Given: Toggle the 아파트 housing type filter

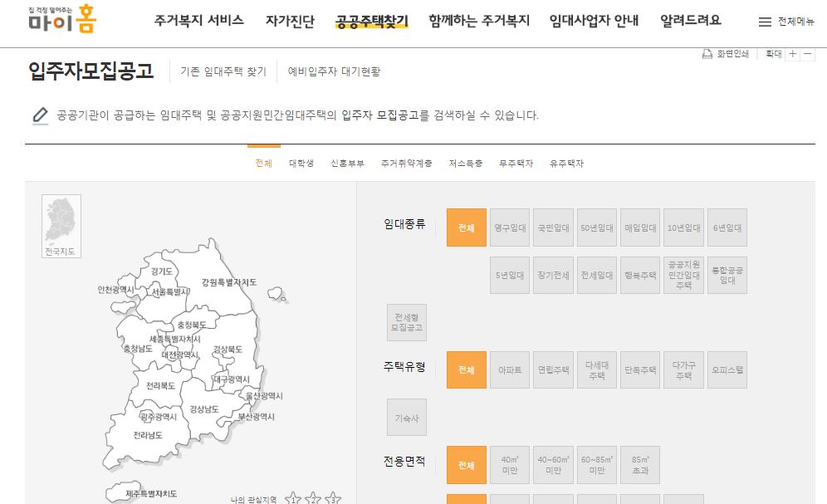Looking at the screenshot, I should (x=509, y=369).
